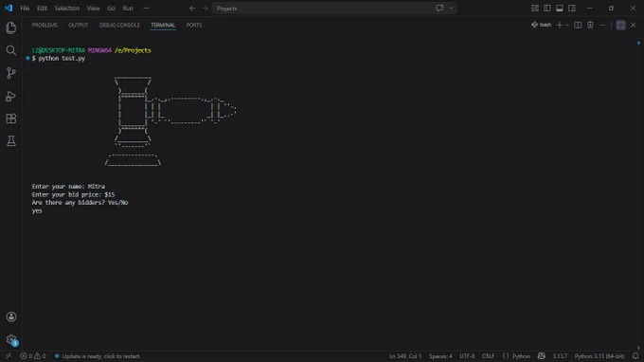Split the terminal

[x=578, y=25]
